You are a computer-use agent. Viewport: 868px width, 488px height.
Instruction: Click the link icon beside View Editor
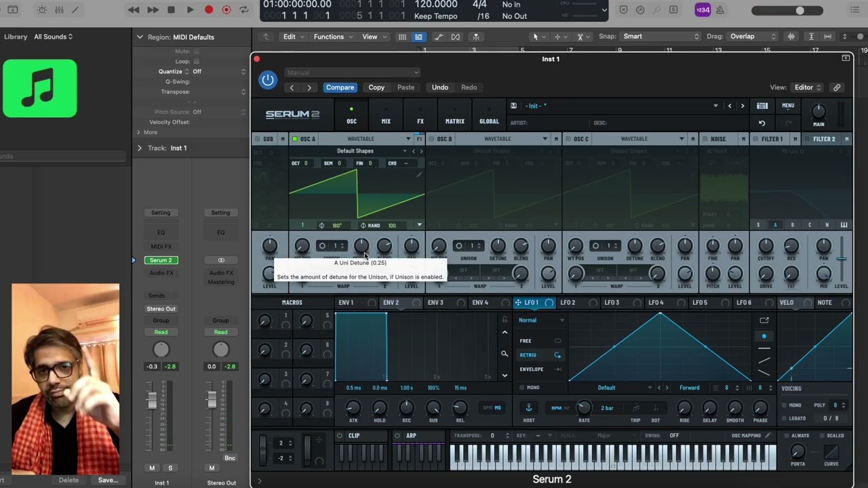click(x=837, y=87)
